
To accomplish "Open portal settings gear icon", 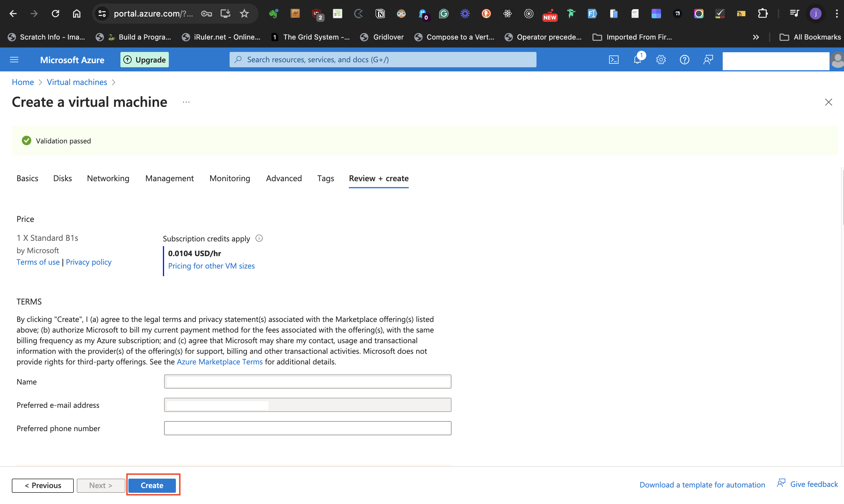I will [661, 60].
